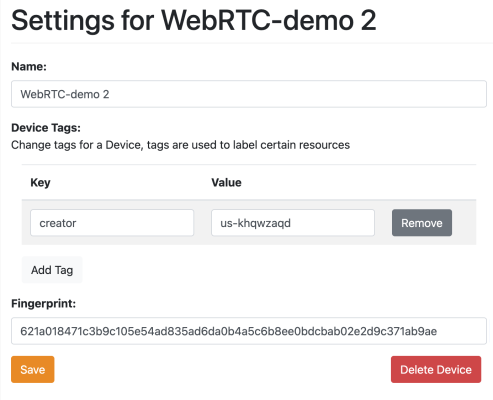The image size is (493, 400).
Task: Click the separator line above Key and Value
Action: click(249, 164)
